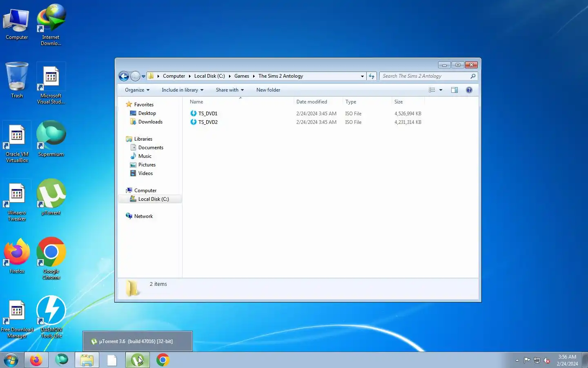Open Videos library
This screenshot has height=368, width=588.
click(x=145, y=173)
